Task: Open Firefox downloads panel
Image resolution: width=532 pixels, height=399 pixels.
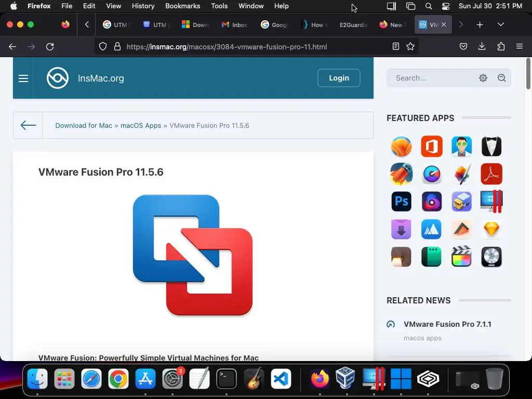Action: [x=482, y=46]
